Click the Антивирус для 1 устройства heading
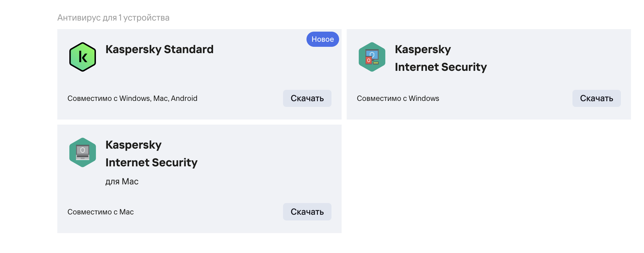Screen dimensions: 644x253 pyautogui.click(x=113, y=18)
